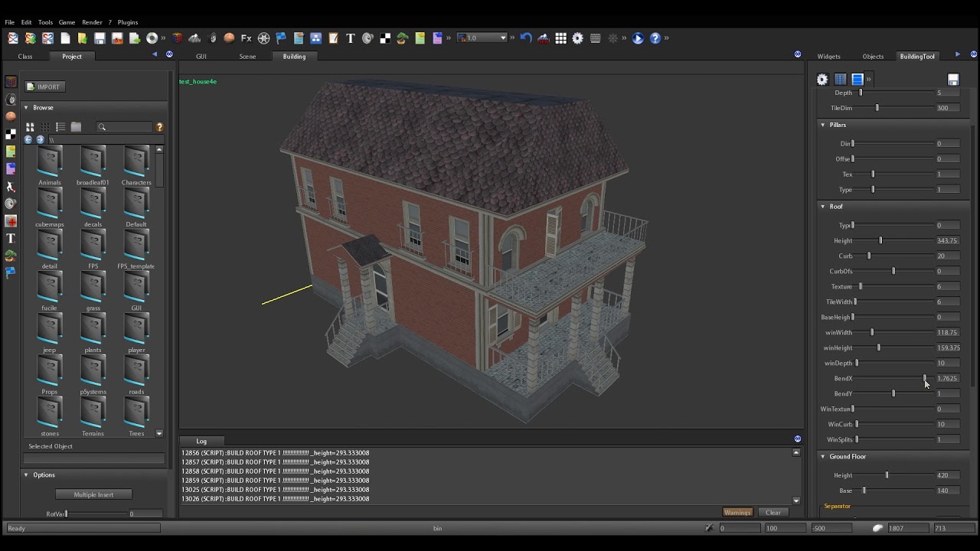Click the BendX slider handle
Image resolution: width=980 pixels, height=551 pixels.
[925, 379]
